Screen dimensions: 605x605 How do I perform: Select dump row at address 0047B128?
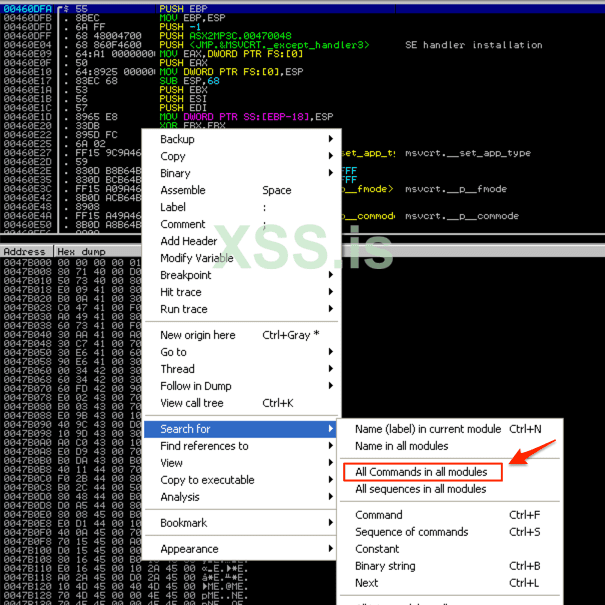(125, 595)
